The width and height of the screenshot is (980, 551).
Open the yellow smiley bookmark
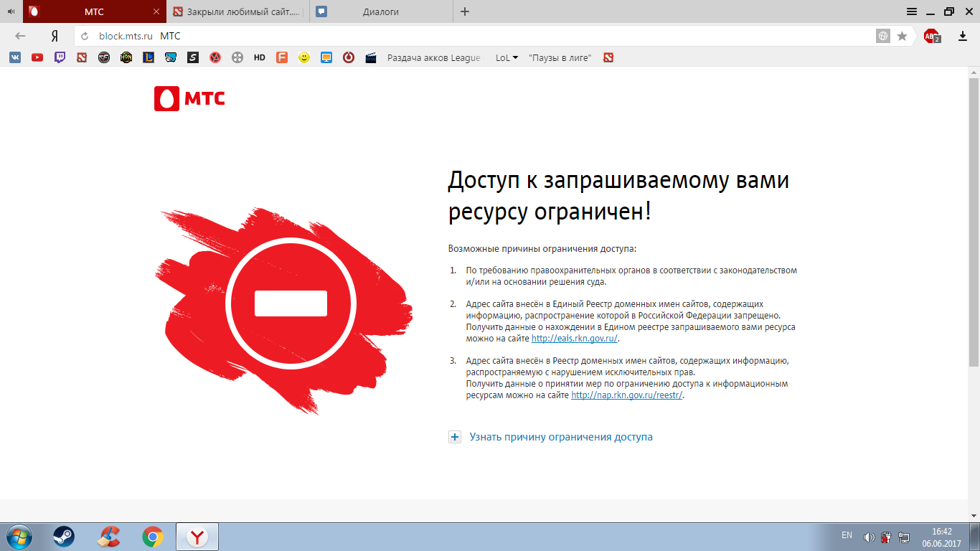coord(304,57)
